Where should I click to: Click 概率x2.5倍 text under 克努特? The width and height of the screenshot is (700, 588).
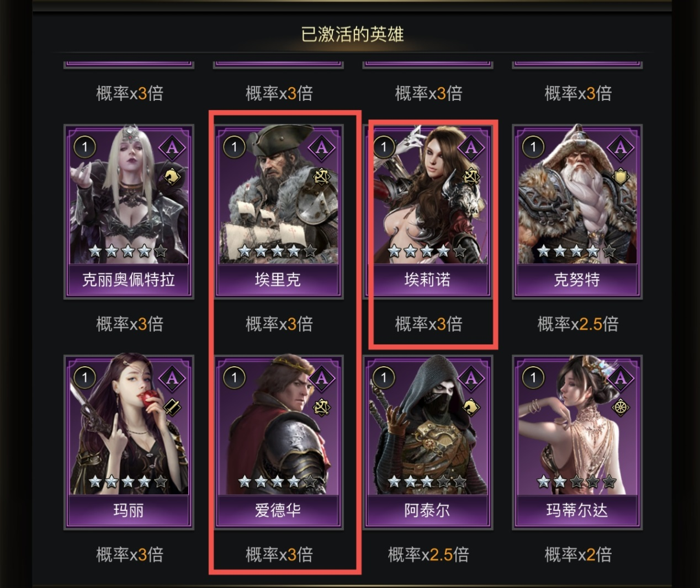pos(578,324)
